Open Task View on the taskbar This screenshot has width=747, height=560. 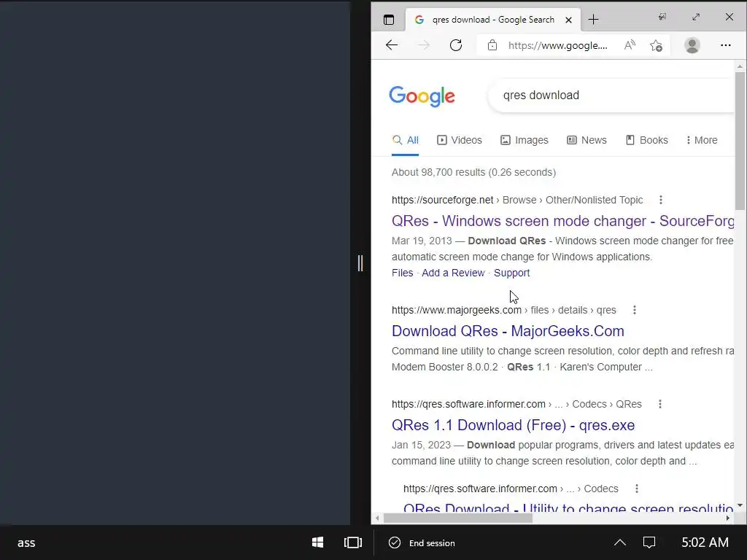353,542
